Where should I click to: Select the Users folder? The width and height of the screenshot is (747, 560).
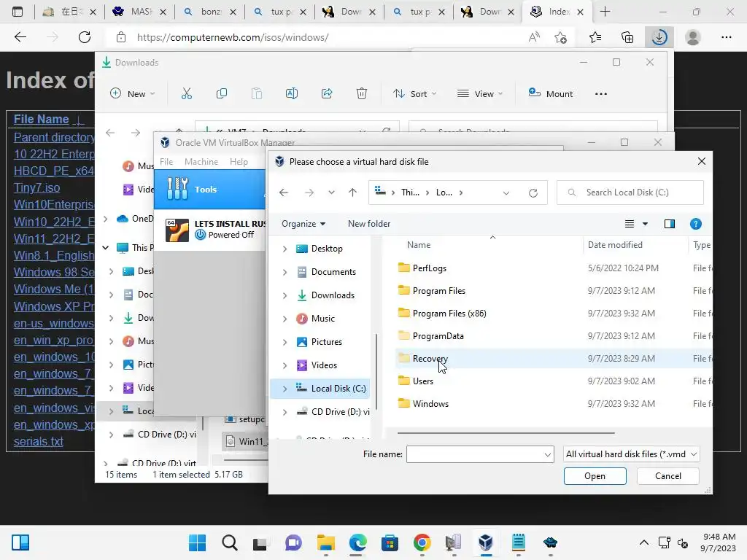click(x=423, y=381)
